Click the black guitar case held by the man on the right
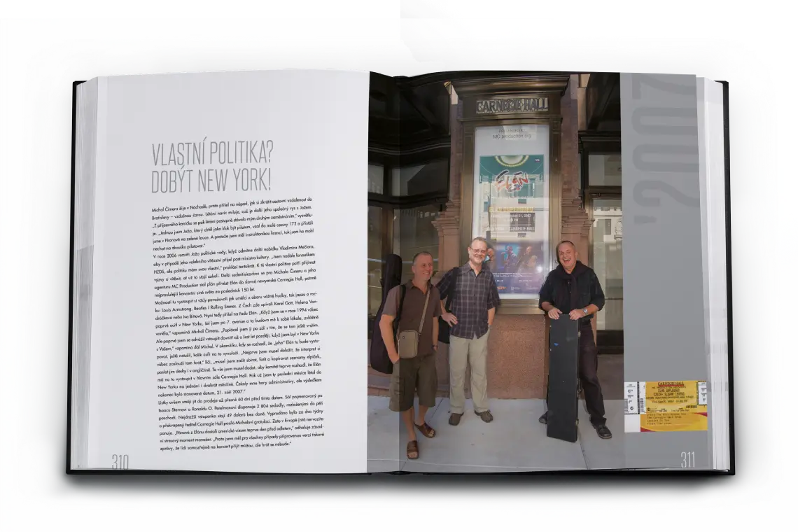Image resolution: width=798 pixels, height=532 pixels. point(562,377)
